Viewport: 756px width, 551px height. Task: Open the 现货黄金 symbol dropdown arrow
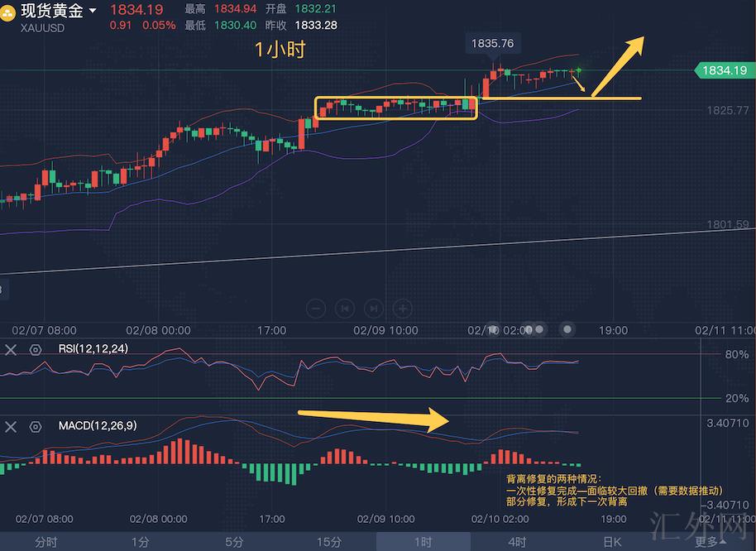92,10
